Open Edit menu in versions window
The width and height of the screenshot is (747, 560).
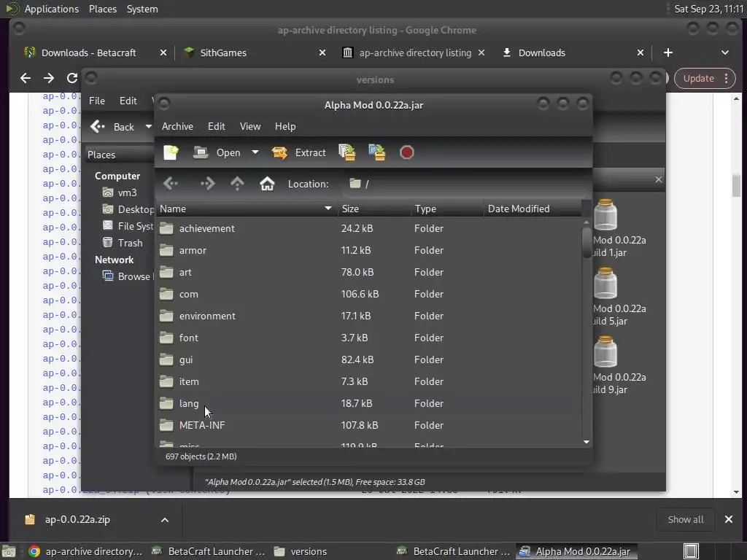point(128,101)
